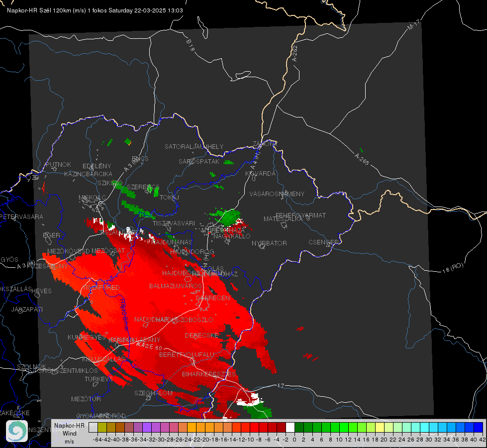
Task: Click the blue Hajdú-Bihar county label
Action: tap(124, 314)
